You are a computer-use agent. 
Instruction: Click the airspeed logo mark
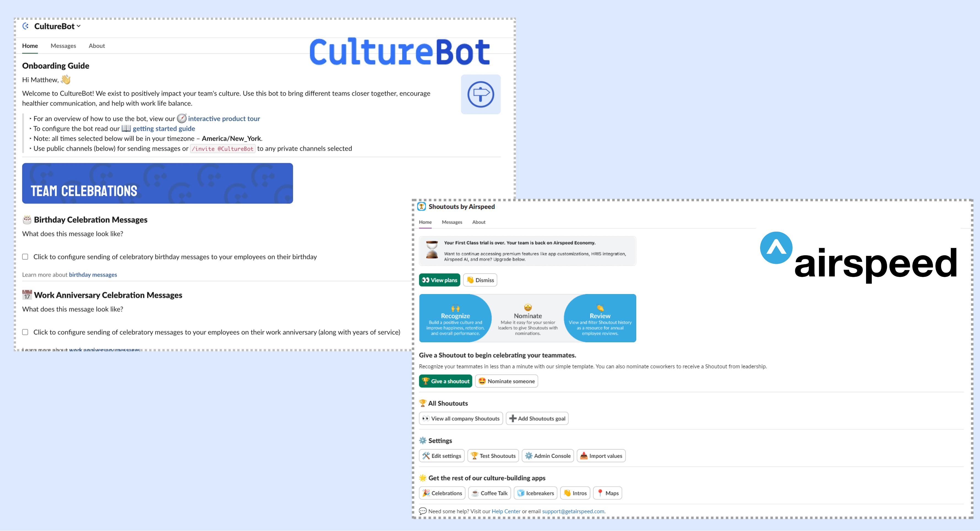point(776,248)
